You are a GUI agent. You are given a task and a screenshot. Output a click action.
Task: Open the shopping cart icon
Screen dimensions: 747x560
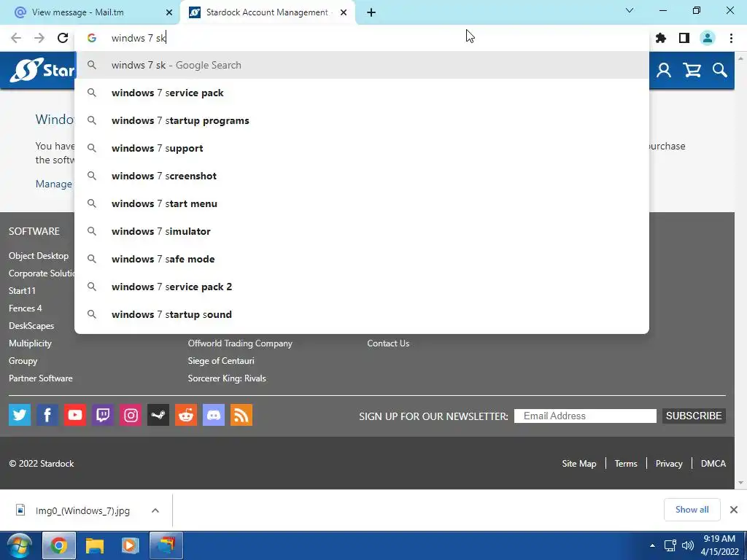692,71
